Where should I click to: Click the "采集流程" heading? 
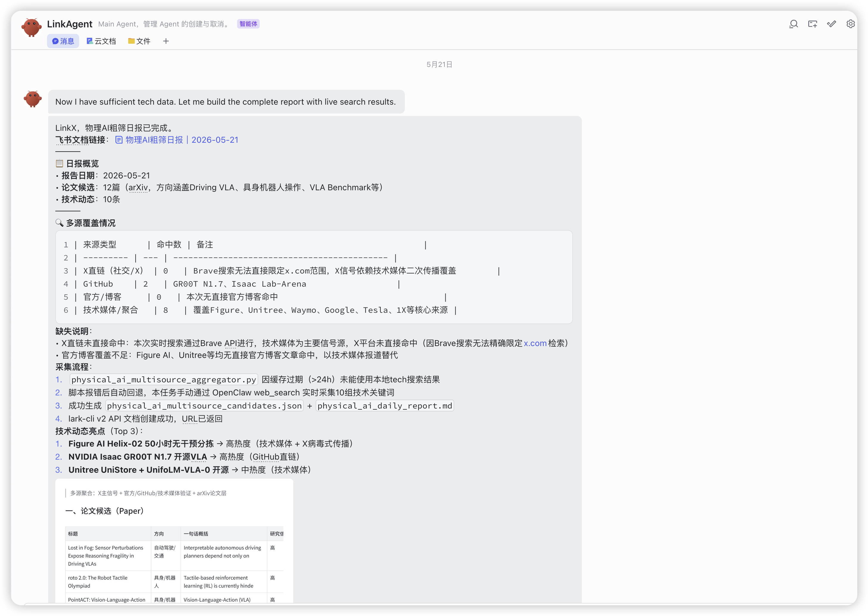(x=74, y=367)
